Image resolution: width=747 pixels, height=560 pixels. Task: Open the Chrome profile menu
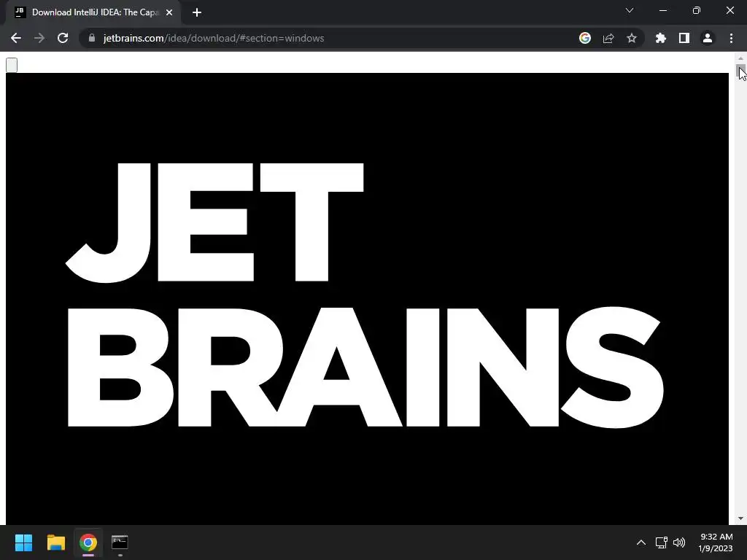[708, 38]
